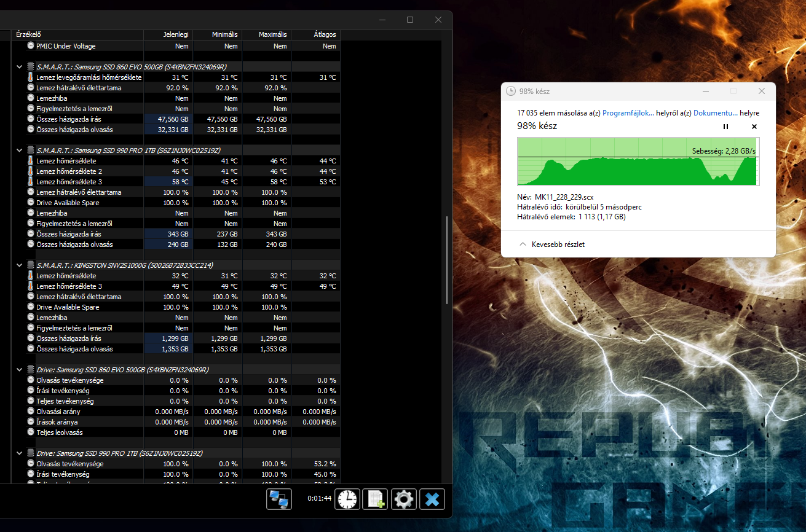Click the clock icon in the copy dialog title bar
The image size is (806, 532).
click(510, 91)
